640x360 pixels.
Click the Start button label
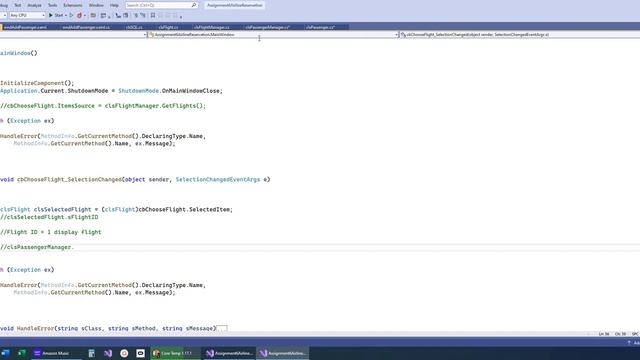[x=59, y=15]
